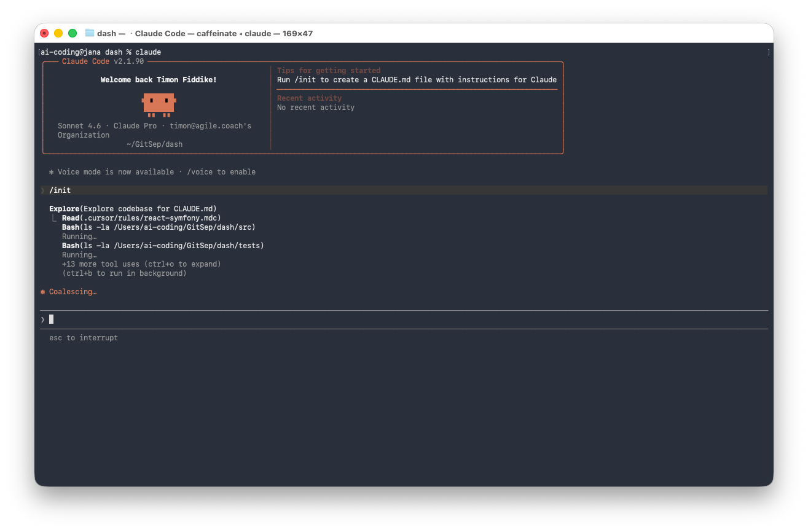Click the prompt chevron before /init
The width and height of the screenshot is (808, 532).
click(43, 190)
